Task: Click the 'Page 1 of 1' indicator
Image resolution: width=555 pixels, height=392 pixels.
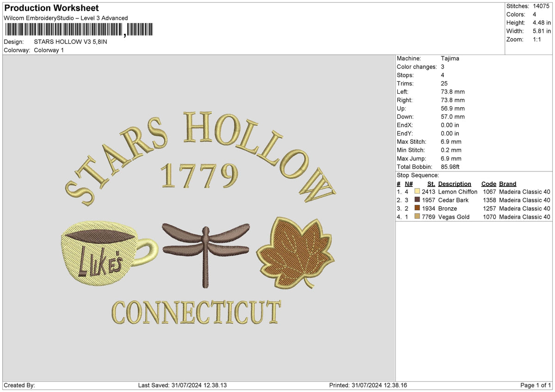Action: (536, 386)
